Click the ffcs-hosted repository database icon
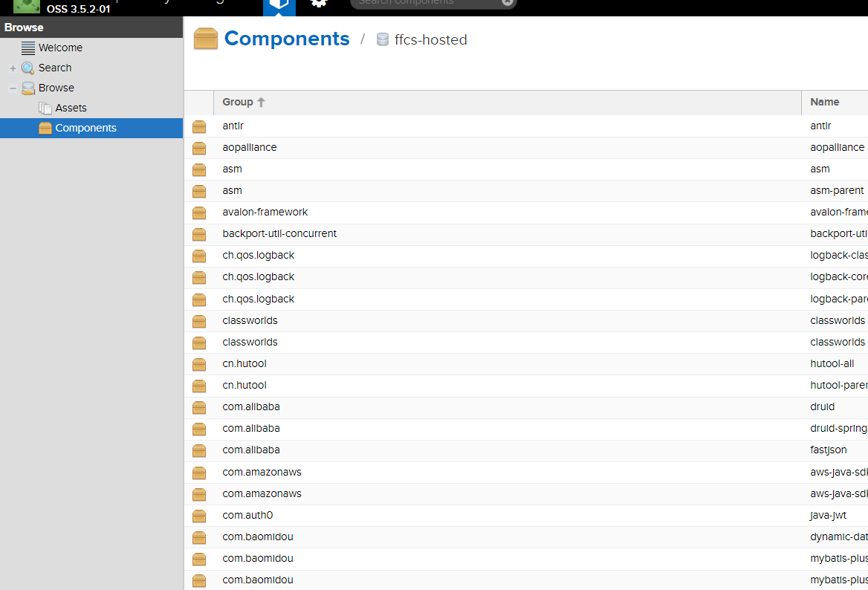Screen dimensions: 868x590 (383, 40)
